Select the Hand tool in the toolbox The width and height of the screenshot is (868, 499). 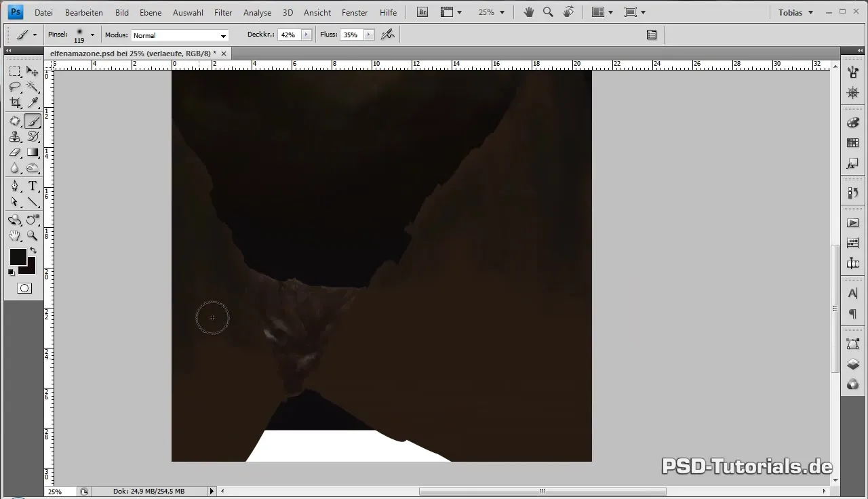coord(15,236)
